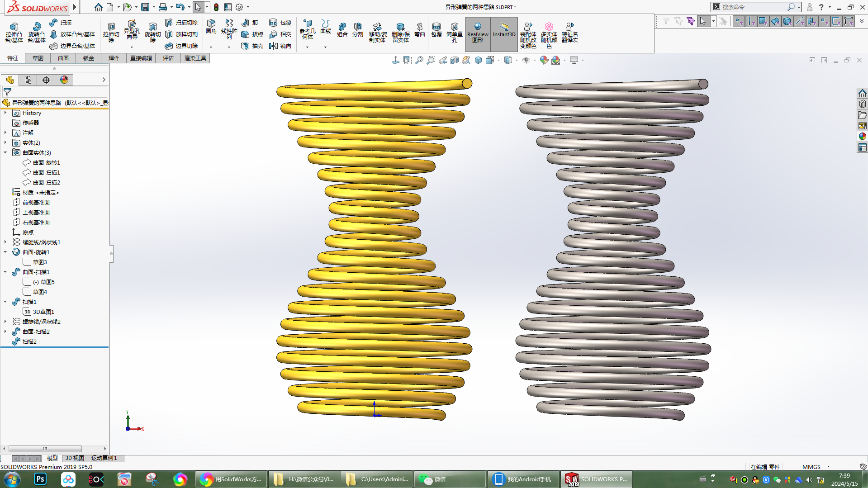
Task: Select the 组合 combine tool
Action: pos(342,30)
